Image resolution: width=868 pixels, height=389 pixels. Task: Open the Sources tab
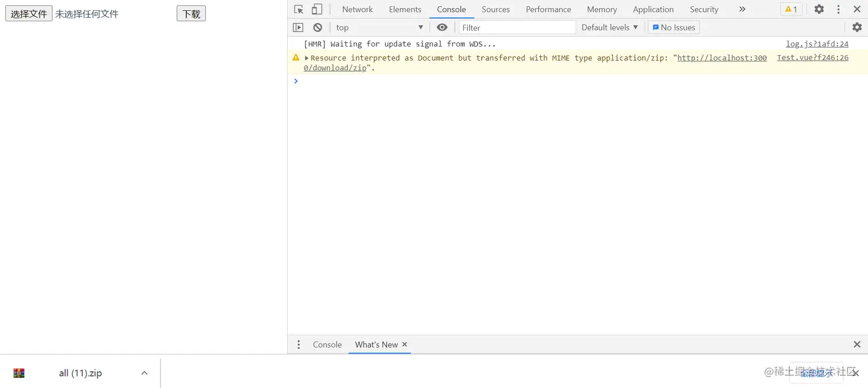pyautogui.click(x=496, y=9)
